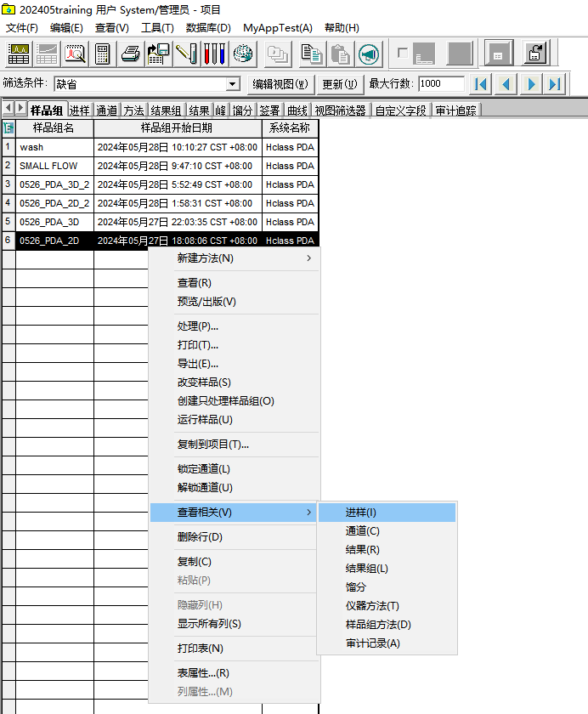Open the Review chromatogram table icon
This screenshot has width=588, height=714.
point(19,54)
